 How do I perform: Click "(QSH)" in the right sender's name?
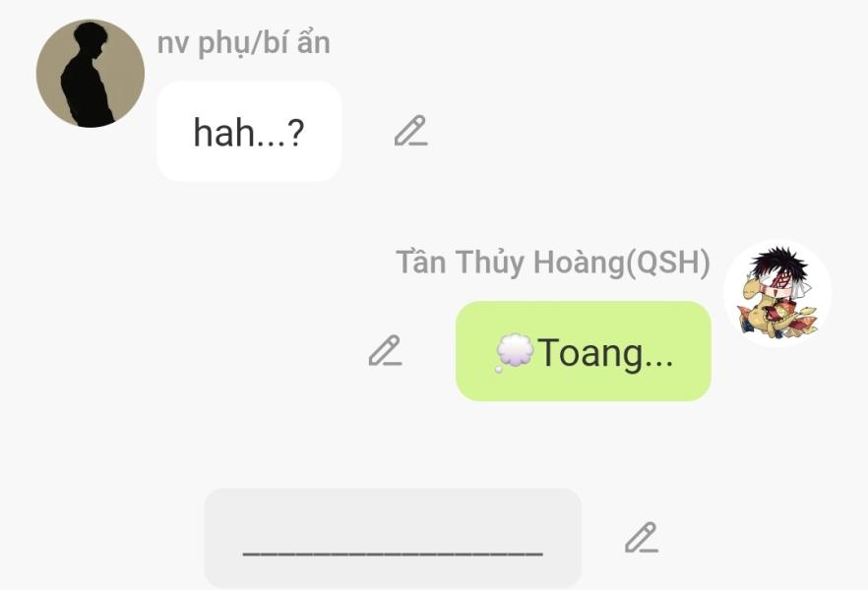click(667, 263)
